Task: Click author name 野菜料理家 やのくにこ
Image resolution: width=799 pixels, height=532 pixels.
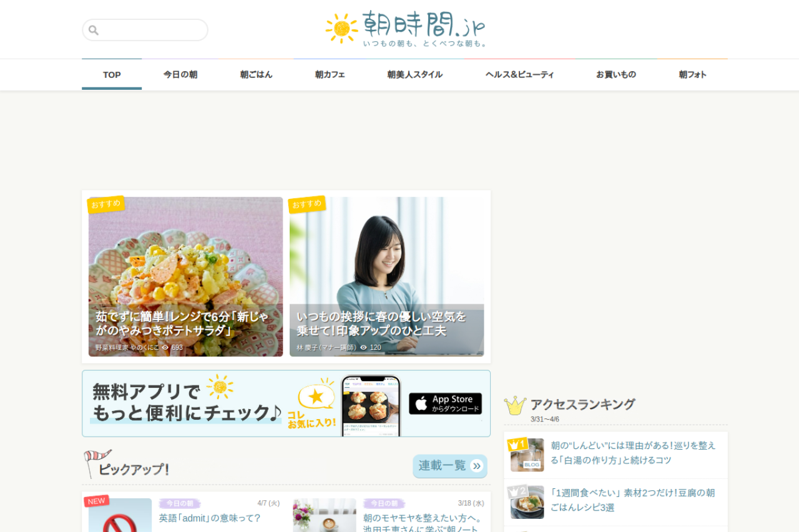Action: coord(127,347)
